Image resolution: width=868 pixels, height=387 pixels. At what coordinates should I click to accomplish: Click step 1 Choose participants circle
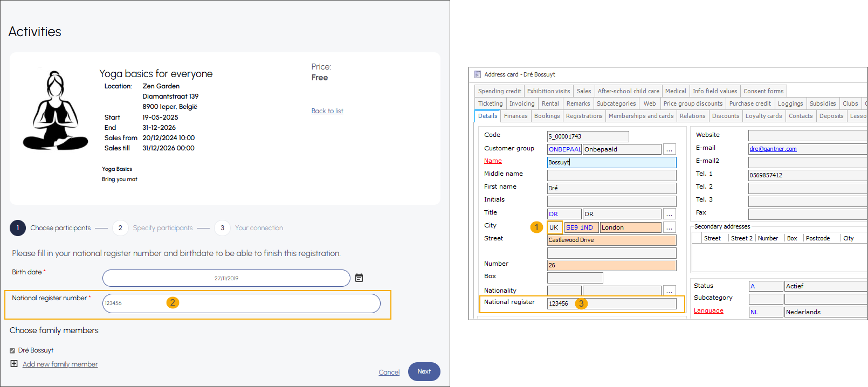click(18, 228)
